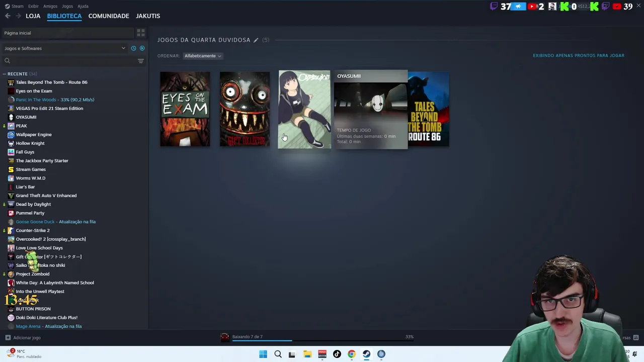Open downloads via Baixando 7 de 7
Viewport: 644px width, 362px height.
tap(248, 336)
